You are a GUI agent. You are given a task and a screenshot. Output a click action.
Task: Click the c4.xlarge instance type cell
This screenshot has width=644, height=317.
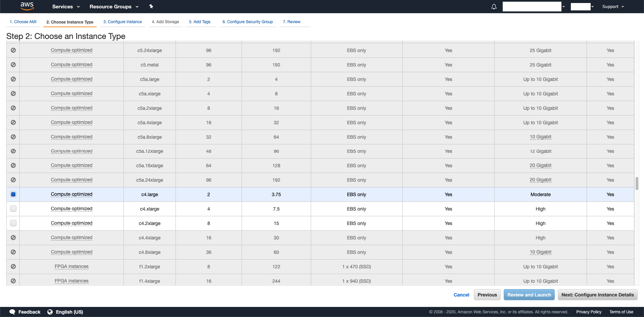[150, 209]
